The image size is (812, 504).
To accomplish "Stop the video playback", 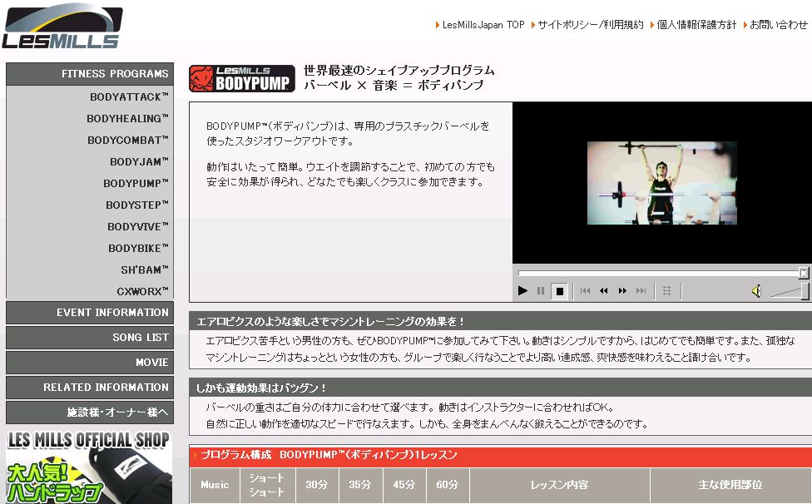I will point(559,291).
